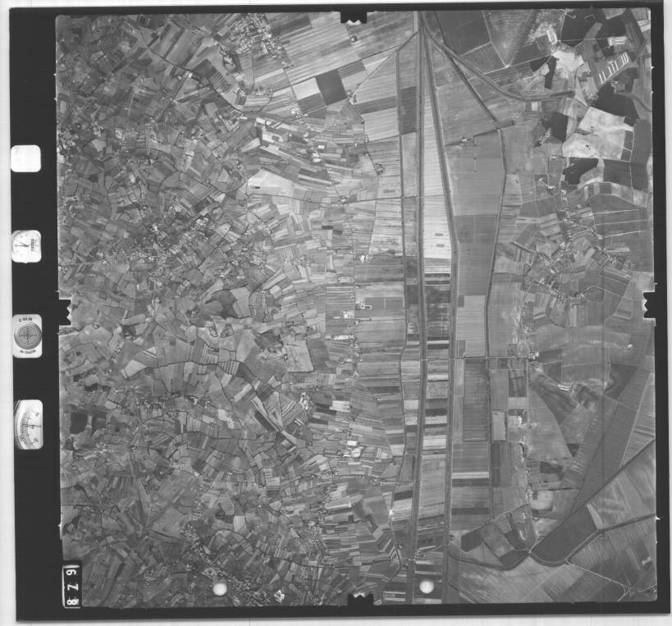Viewport: 672px width, 626px height.
Task: Click the dark rectangular field near top center
Action: tap(331, 86)
